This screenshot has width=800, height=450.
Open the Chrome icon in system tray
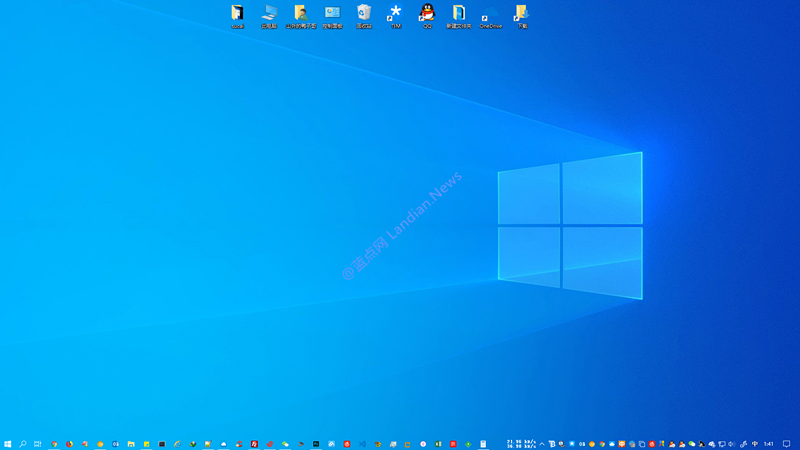click(x=602, y=444)
